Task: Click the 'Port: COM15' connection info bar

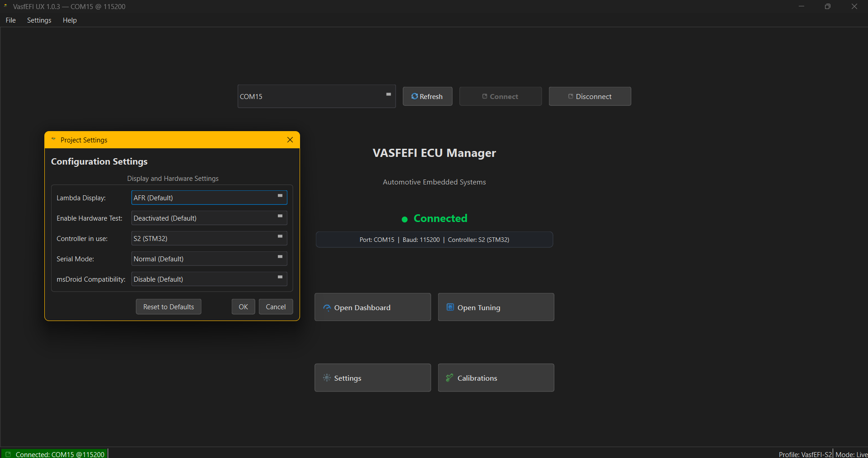Action: [x=434, y=240]
